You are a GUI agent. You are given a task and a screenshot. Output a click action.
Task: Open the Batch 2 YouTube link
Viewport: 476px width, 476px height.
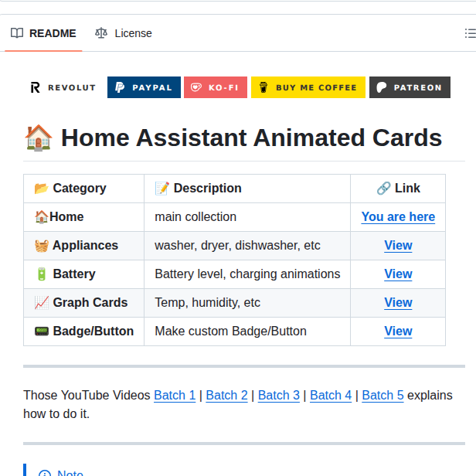point(226,396)
